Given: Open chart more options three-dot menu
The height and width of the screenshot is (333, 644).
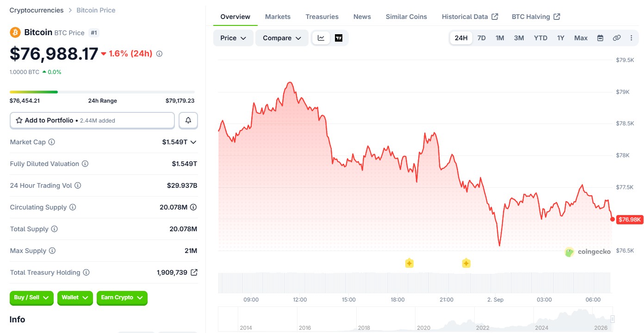Looking at the screenshot, I should (x=632, y=38).
